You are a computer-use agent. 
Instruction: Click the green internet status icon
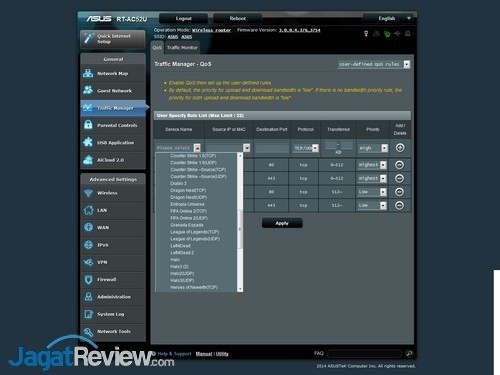point(387,34)
